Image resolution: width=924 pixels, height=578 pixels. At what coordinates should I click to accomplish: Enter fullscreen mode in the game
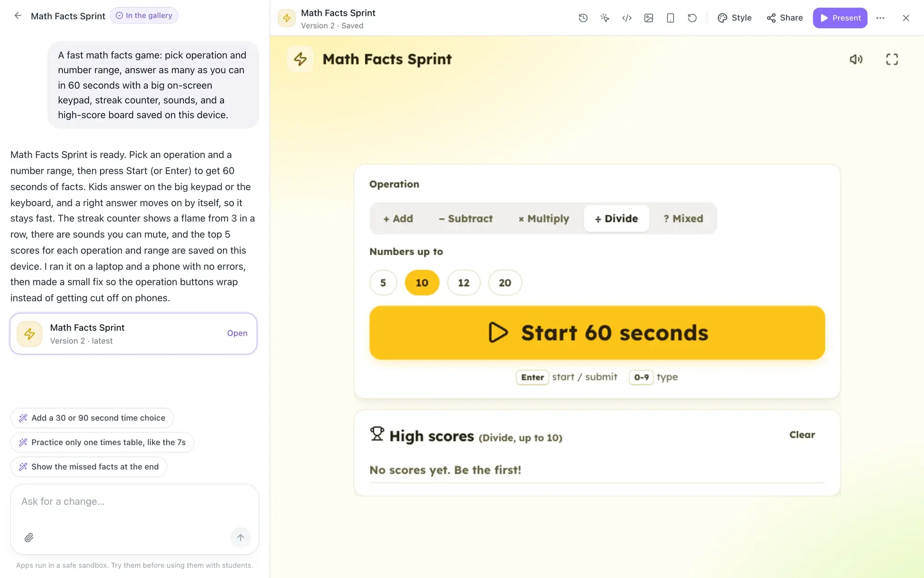coord(892,59)
